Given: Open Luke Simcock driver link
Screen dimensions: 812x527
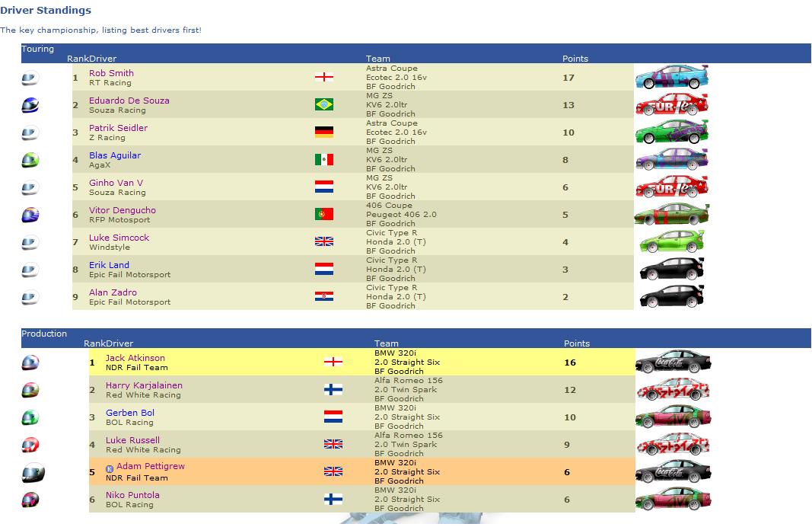Looking at the screenshot, I should coord(119,238).
